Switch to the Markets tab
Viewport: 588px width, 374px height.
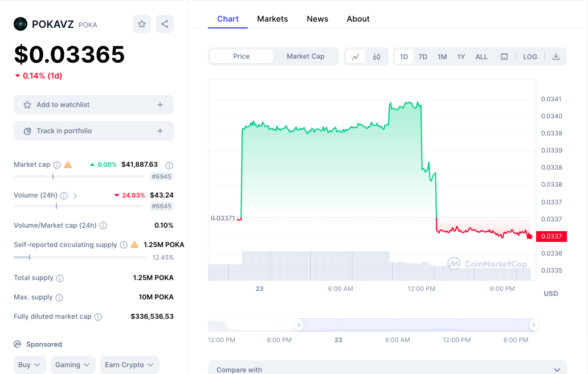tap(272, 19)
